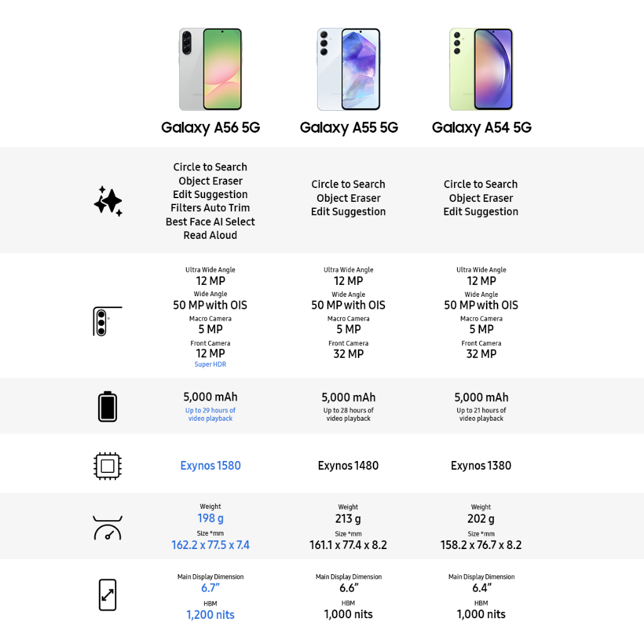Click the blue 198 g weight value
Viewport: 644px width, 644px height.
(x=210, y=519)
